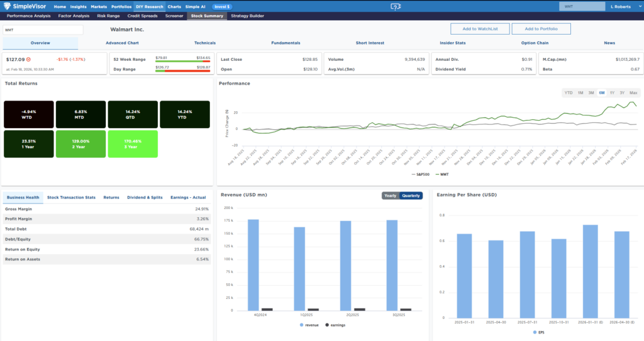Open the DIY Research menu
This screenshot has height=341, width=644.
(149, 6)
